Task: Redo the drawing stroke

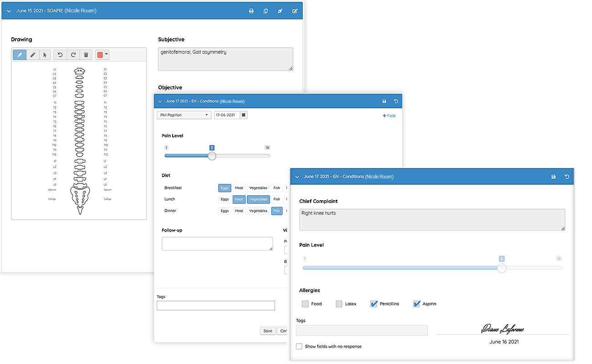Action: (73, 55)
